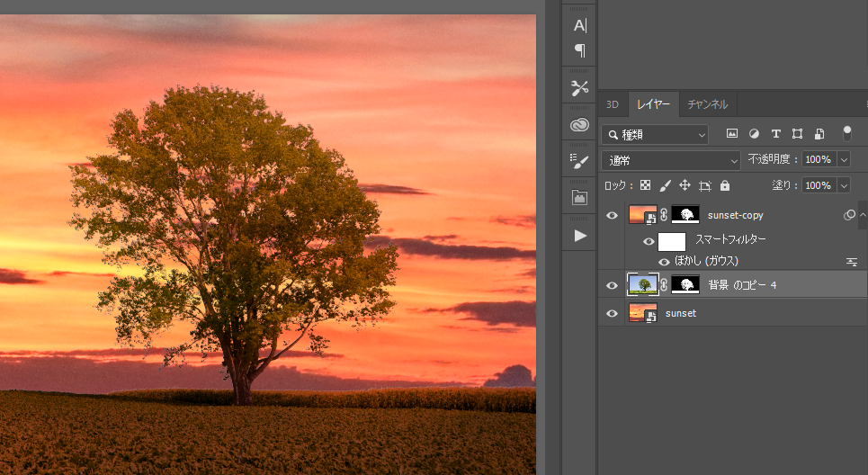The height and width of the screenshot is (475, 868).
Task: Hide the sunset-copy layer
Action: tap(613, 216)
